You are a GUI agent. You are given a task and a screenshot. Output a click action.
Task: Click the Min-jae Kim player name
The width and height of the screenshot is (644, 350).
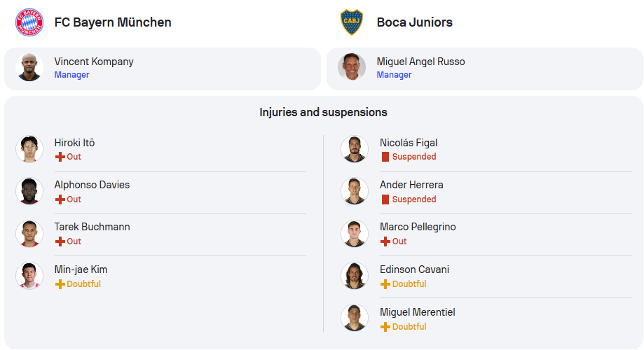(81, 269)
